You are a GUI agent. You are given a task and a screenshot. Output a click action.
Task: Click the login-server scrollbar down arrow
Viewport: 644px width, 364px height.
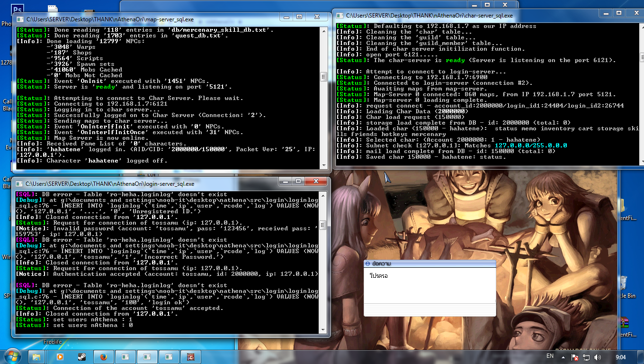323,329
